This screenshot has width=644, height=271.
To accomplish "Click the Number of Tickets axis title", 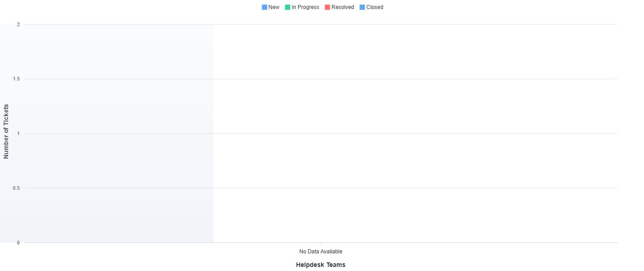I will 6,131.
